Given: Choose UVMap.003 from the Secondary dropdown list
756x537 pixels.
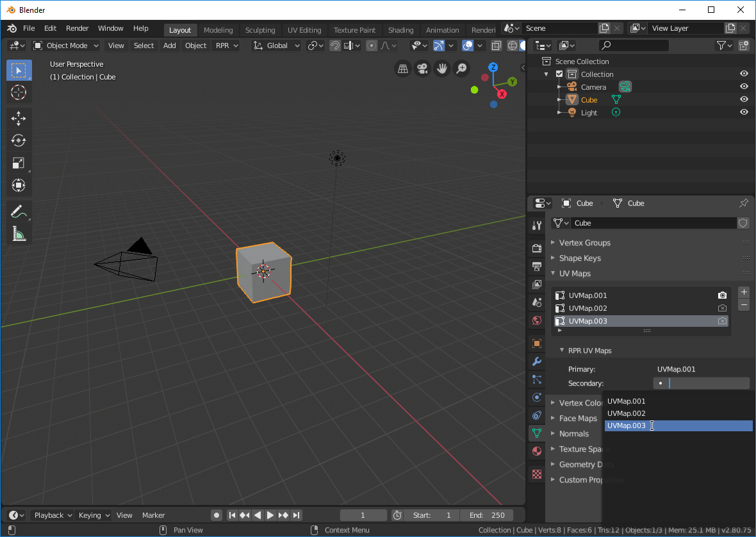Looking at the screenshot, I should (x=678, y=425).
